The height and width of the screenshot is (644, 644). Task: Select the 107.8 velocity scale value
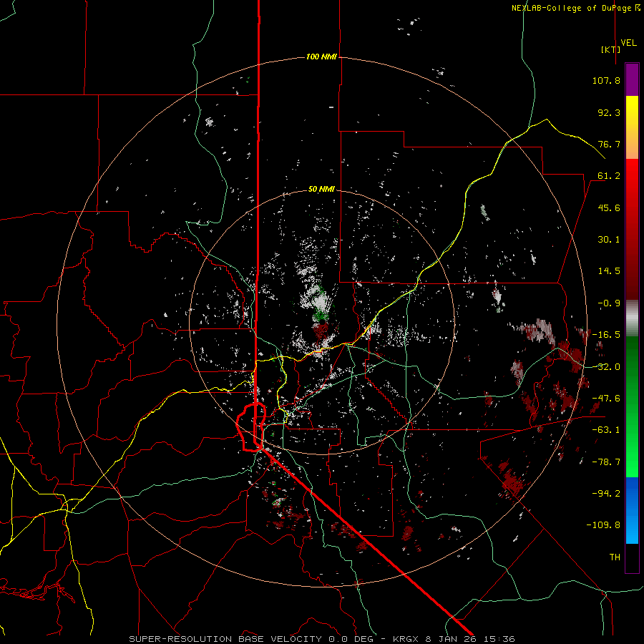[606, 80]
